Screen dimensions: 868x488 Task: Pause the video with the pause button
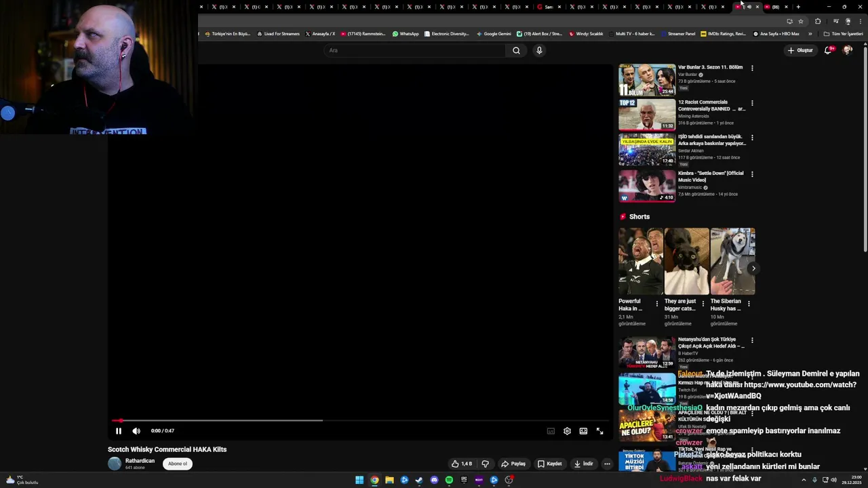click(x=118, y=431)
